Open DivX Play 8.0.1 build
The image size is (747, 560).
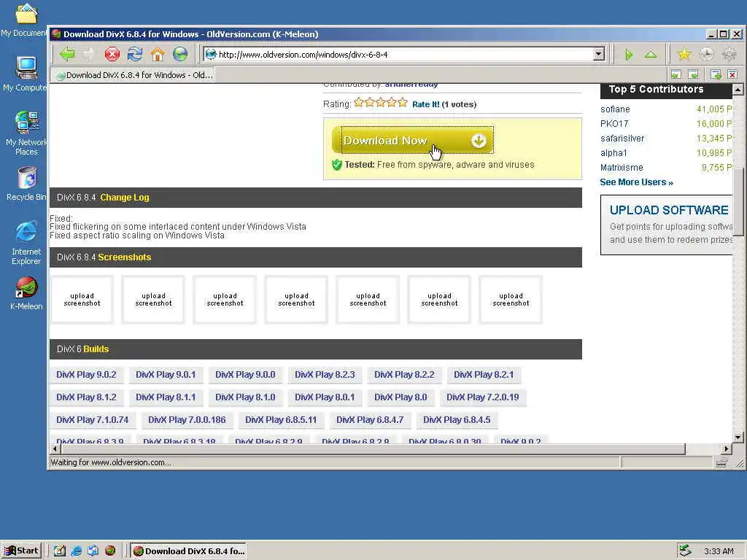coord(325,397)
